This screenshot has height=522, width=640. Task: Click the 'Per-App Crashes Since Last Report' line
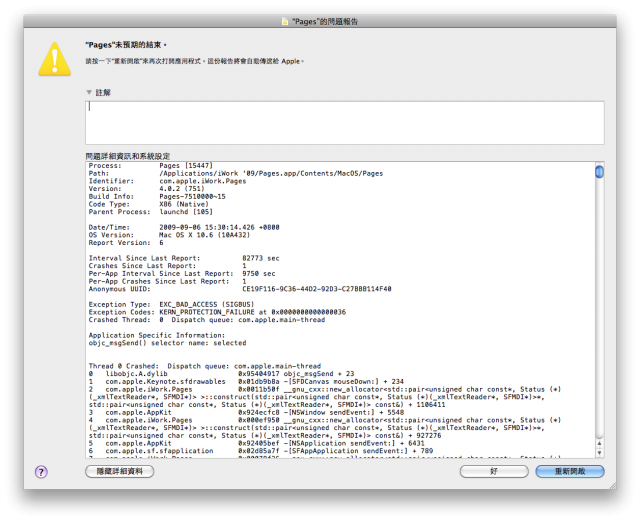pos(167,282)
